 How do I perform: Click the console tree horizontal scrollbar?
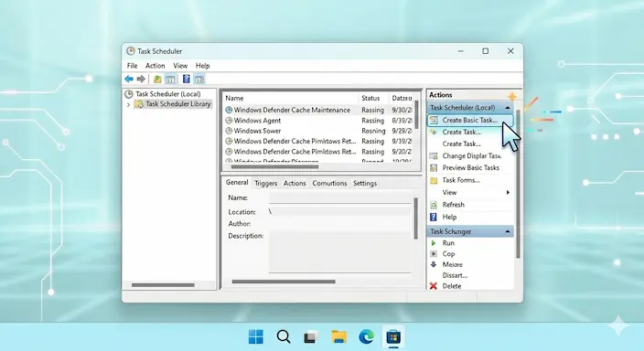pyautogui.click(x=163, y=284)
